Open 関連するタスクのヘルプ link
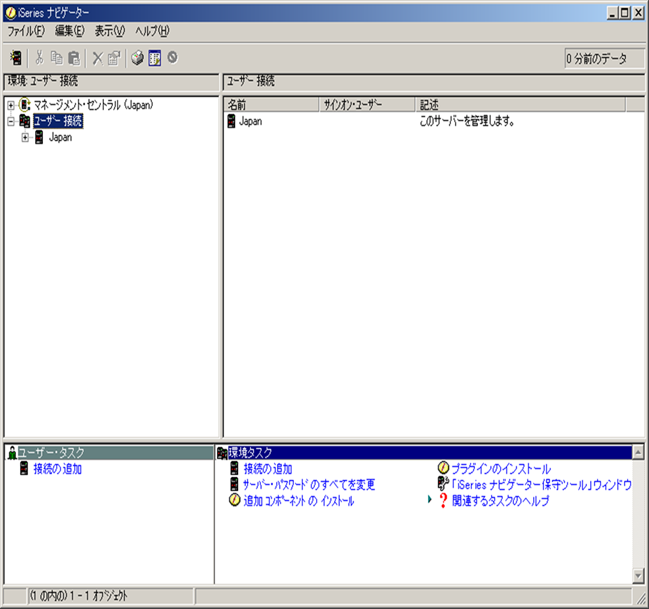 500,501
